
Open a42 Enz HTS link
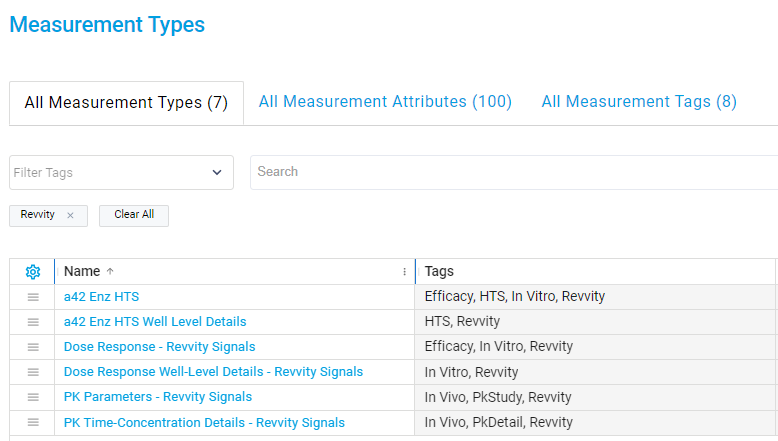101,297
